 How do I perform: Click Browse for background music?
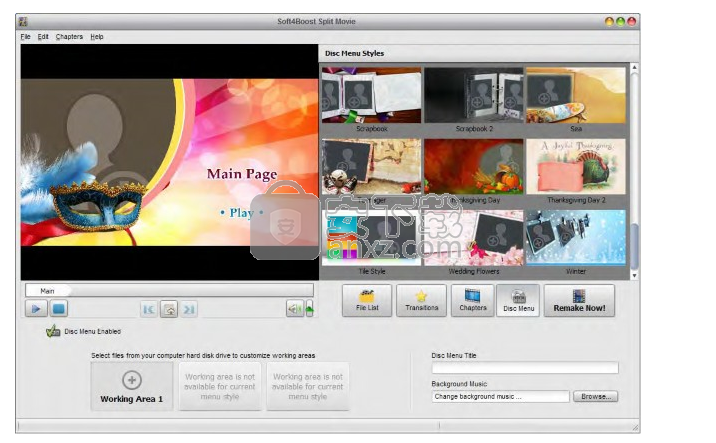pos(595,396)
